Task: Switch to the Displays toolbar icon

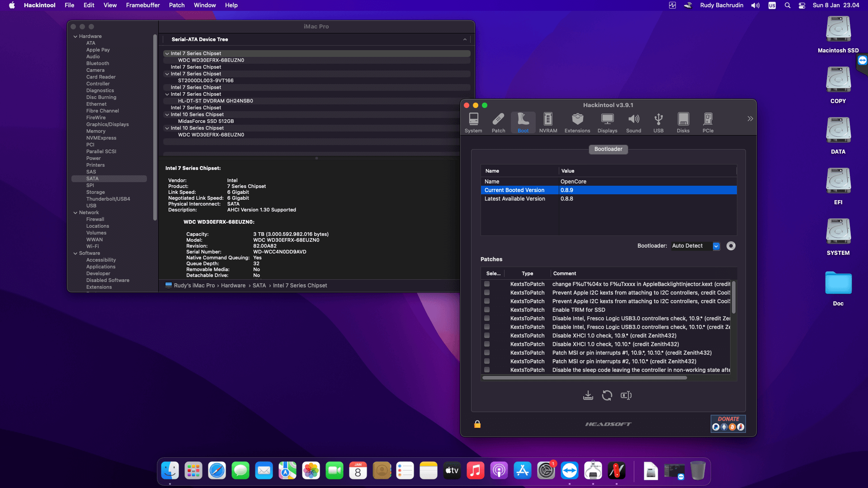Action: [607, 122]
